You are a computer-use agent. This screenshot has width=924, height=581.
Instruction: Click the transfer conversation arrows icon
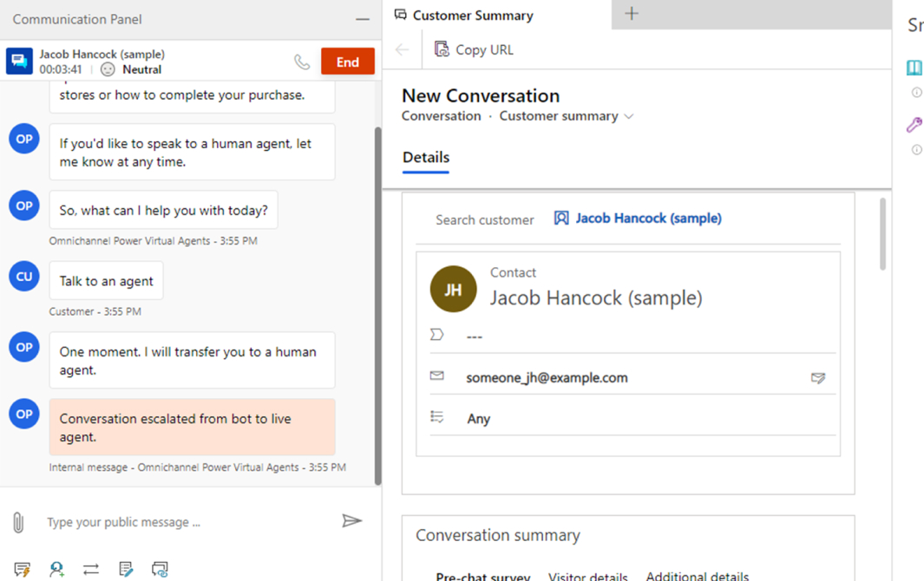click(91, 569)
